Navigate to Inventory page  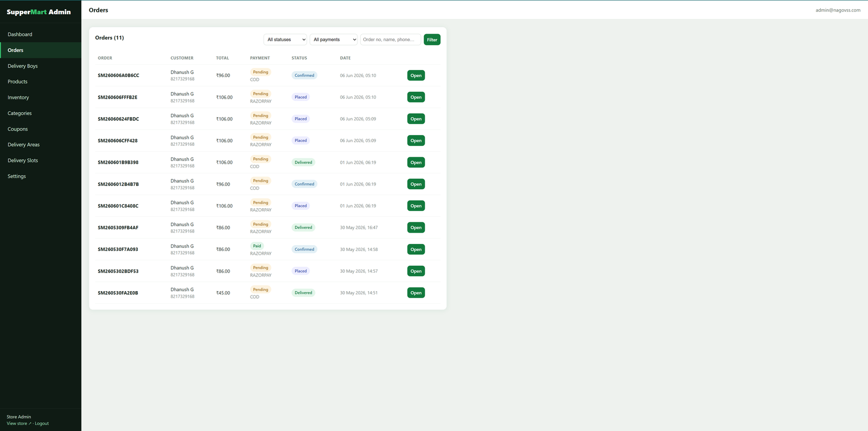click(41, 97)
